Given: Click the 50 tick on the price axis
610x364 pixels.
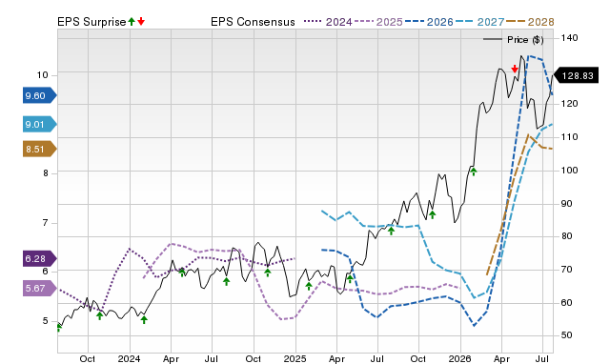Looking at the screenshot, I should coord(567,334).
